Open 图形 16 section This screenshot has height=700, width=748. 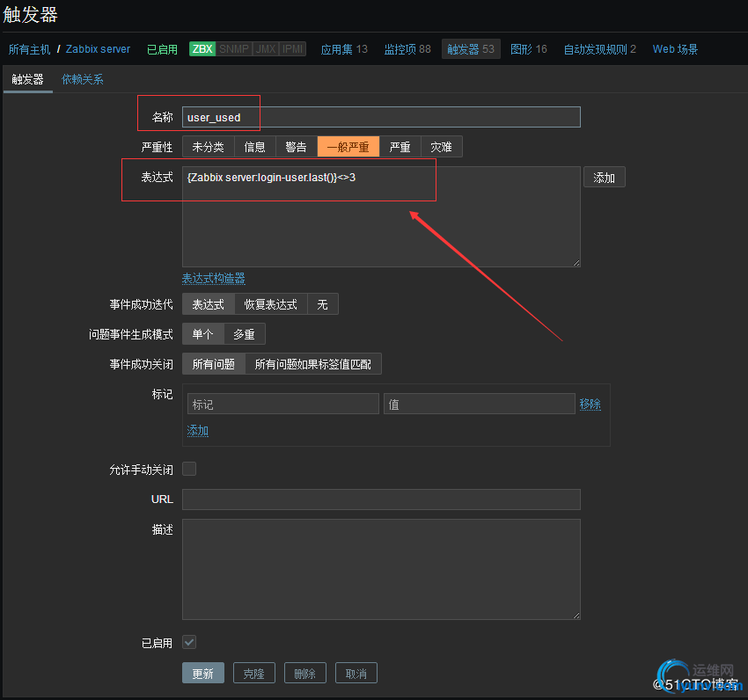(529, 49)
